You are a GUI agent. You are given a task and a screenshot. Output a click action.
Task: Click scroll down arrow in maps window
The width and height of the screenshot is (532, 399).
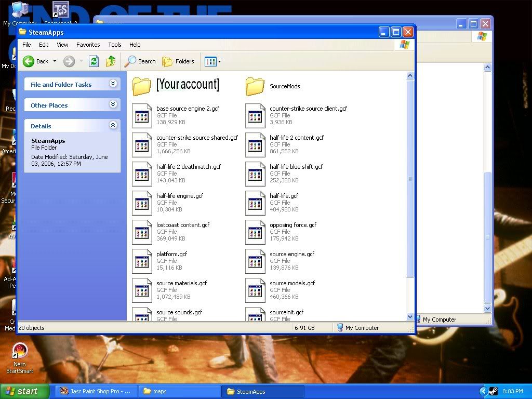point(487,309)
